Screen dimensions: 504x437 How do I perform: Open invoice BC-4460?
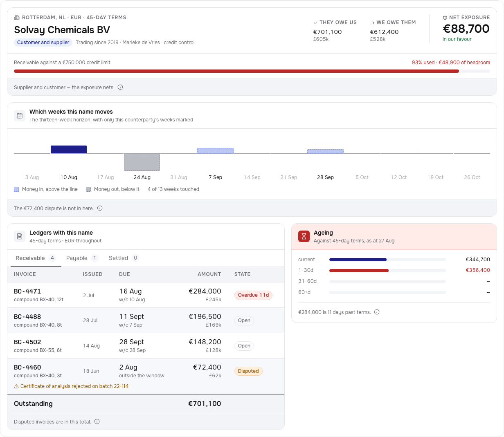(27, 368)
